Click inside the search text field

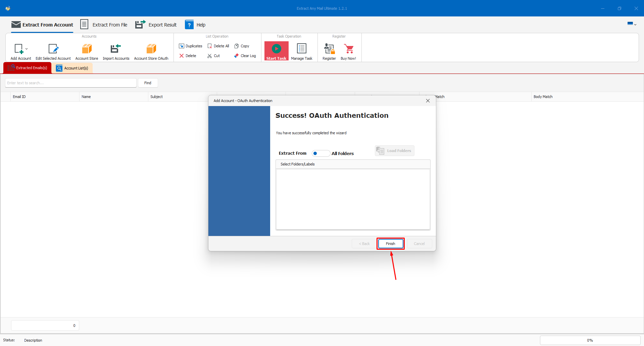[x=70, y=83]
